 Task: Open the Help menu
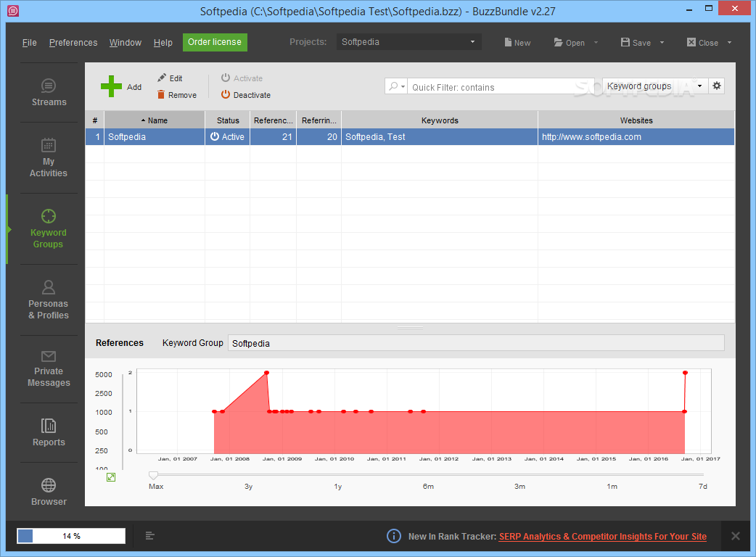point(163,42)
